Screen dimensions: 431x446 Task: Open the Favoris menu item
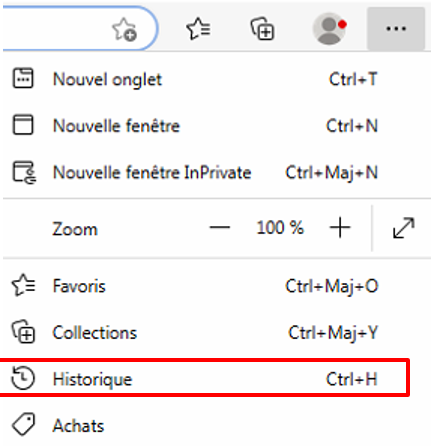[215, 286]
